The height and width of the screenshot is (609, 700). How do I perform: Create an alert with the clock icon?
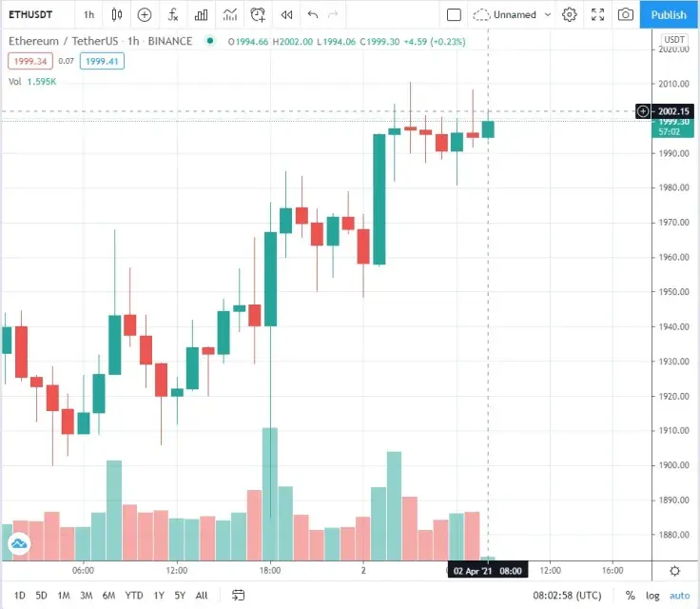pos(258,14)
